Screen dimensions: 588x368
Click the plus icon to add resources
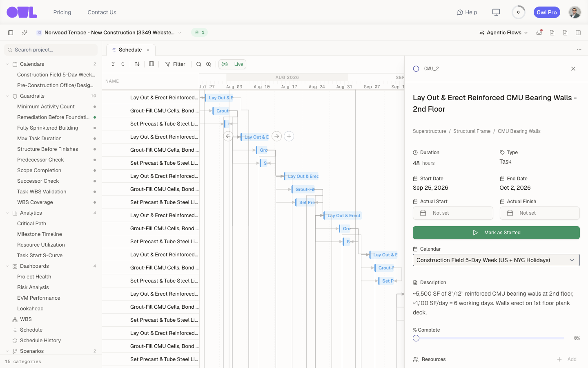pyautogui.click(x=559, y=359)
